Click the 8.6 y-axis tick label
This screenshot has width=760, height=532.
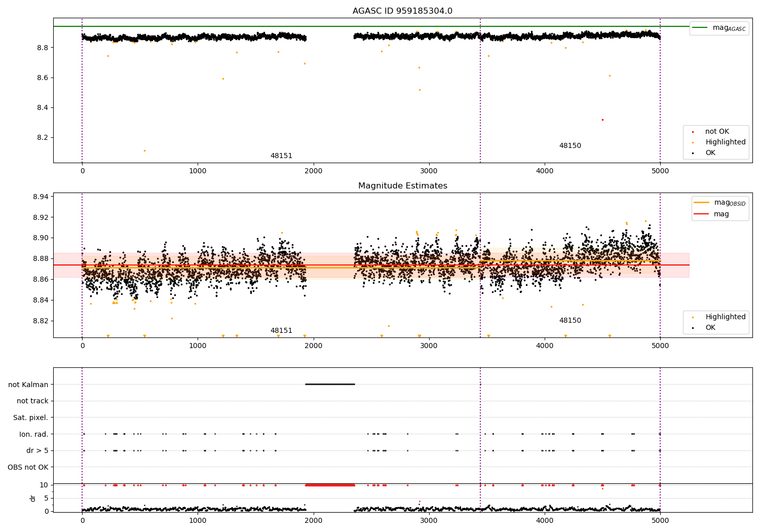pos(43,78)
